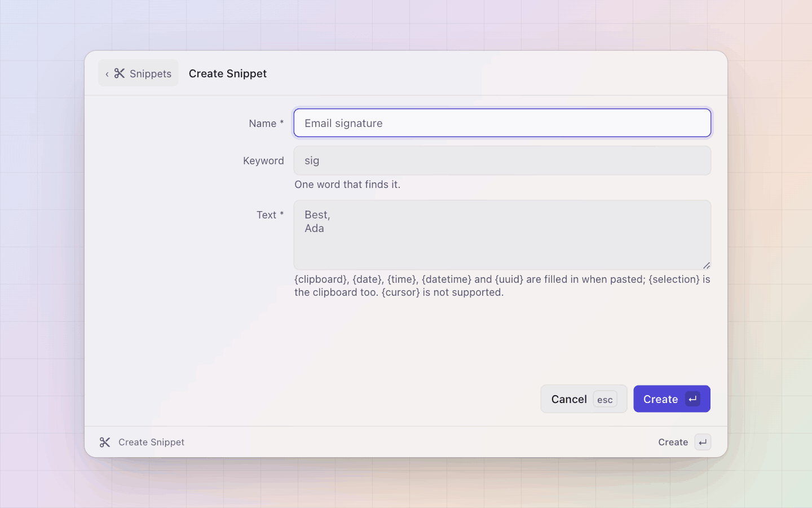
Task: Click the 'Keyword' label
Action: click(x=263, y=161)
